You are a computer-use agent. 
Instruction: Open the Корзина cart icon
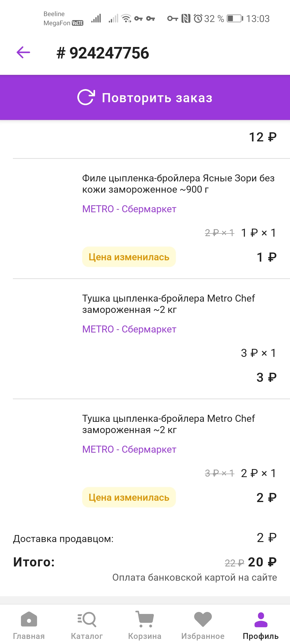[145, 619]
